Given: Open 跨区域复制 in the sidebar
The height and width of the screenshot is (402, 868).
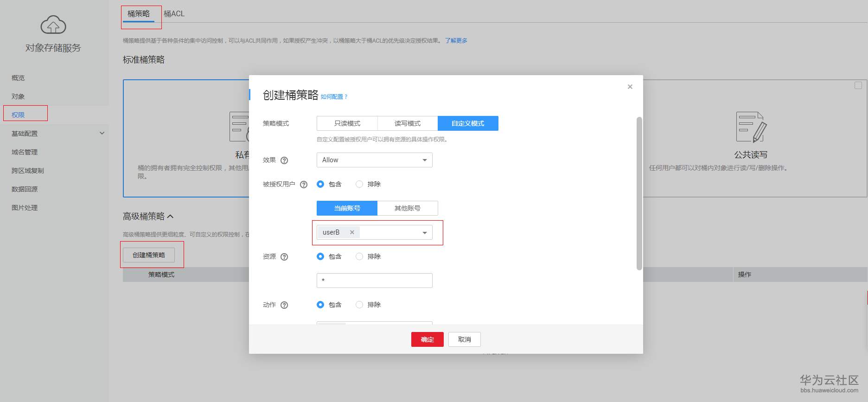Looking at the screenshot, I should tap(28, 171).
